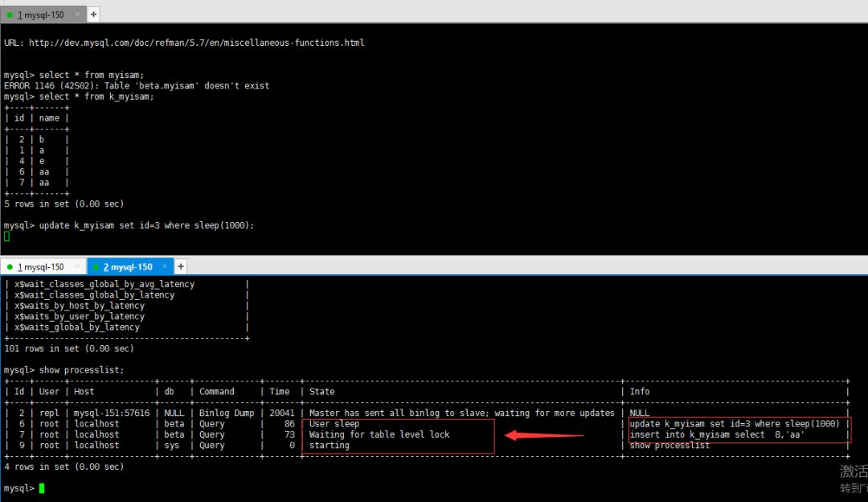Click the time value 73
The image size is (868, 502).
(x=289, y=435)
